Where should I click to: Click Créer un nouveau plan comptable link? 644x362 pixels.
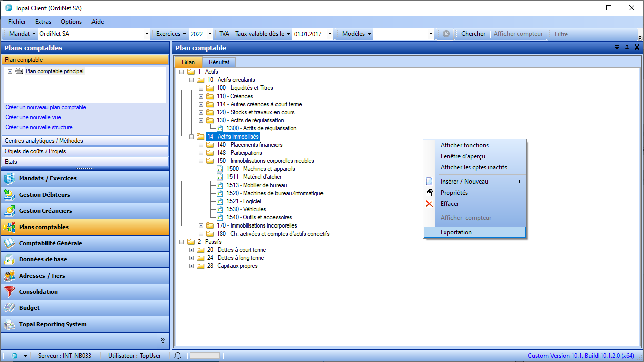click(x=45, y=107)
